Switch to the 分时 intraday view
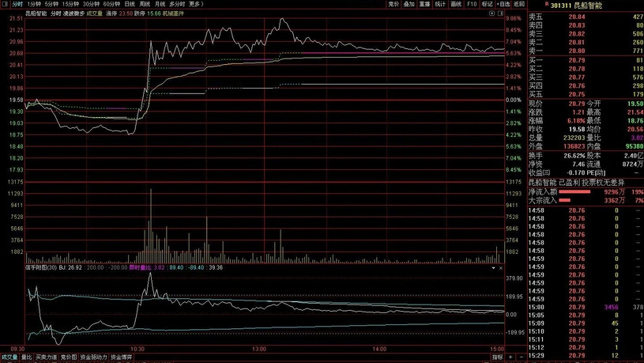644x363 pixels. 17,4
